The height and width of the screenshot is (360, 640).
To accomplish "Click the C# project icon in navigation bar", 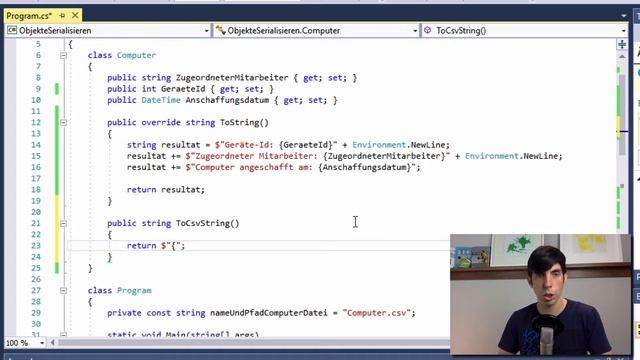I will coord(12,30).
